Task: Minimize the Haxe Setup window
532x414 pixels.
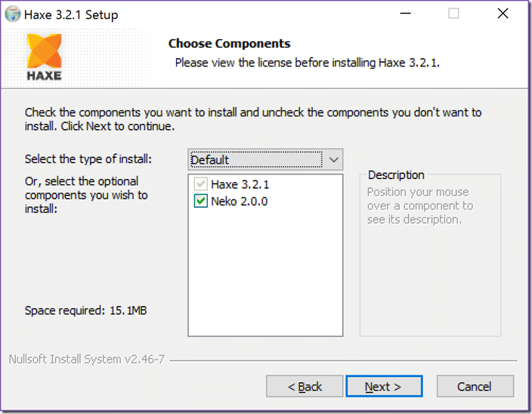Action: pyautogui.click(x=406, y=14)
